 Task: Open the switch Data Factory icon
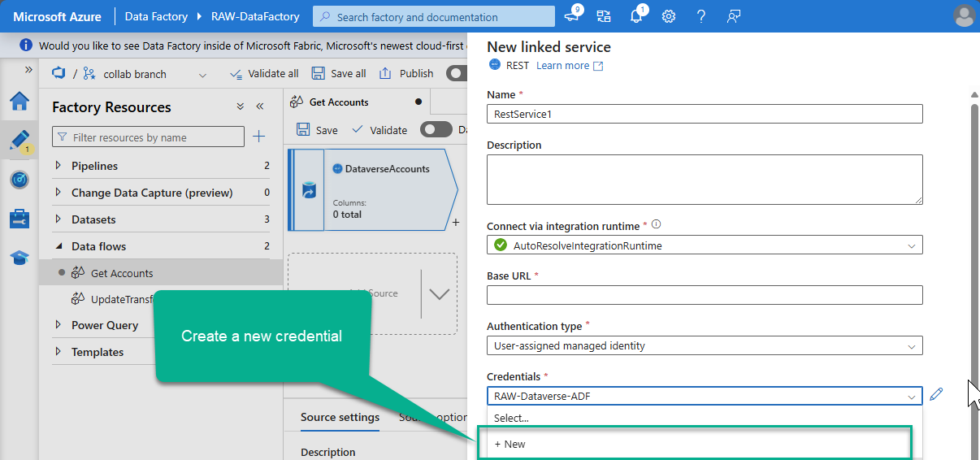coord(603,16)
